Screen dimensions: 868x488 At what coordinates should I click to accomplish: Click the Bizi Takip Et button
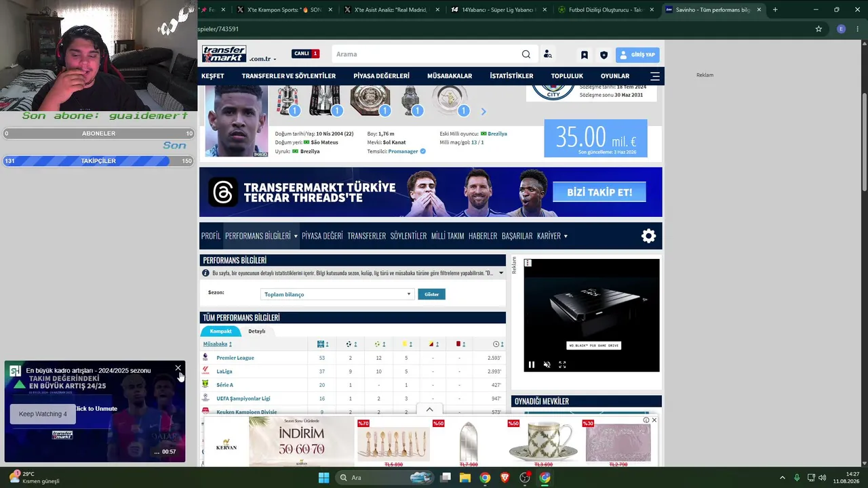599,192
